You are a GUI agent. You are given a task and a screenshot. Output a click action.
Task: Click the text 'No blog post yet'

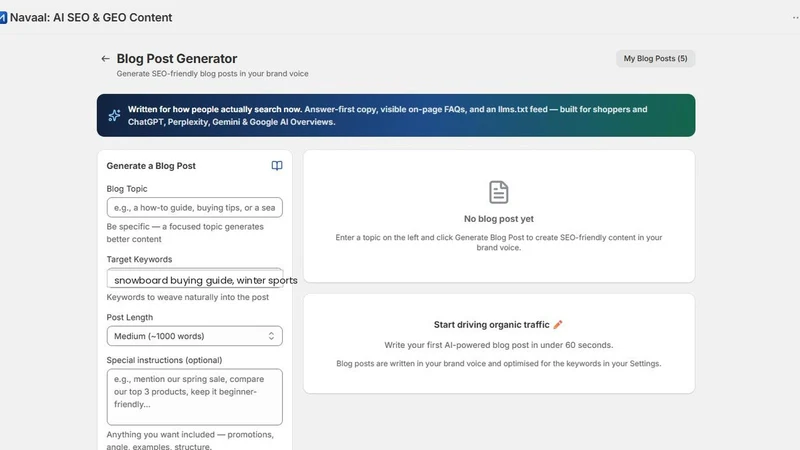[498, 219]
